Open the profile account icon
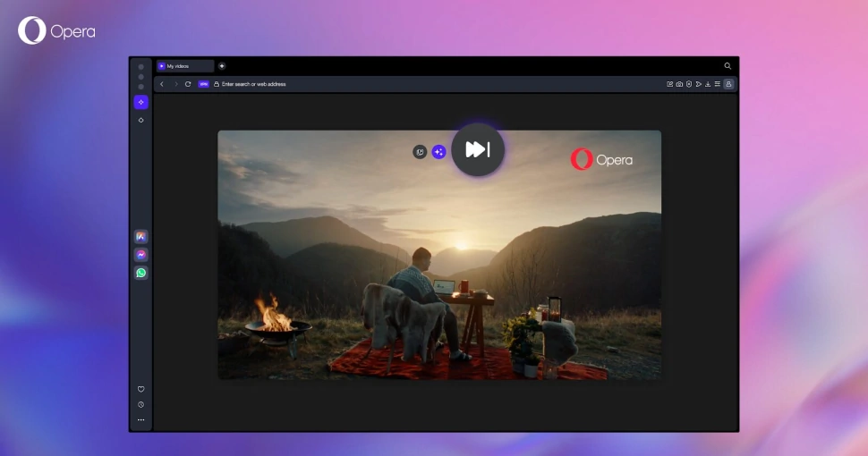The width and height of the screenshot is (868, 456). coord(728,84)
